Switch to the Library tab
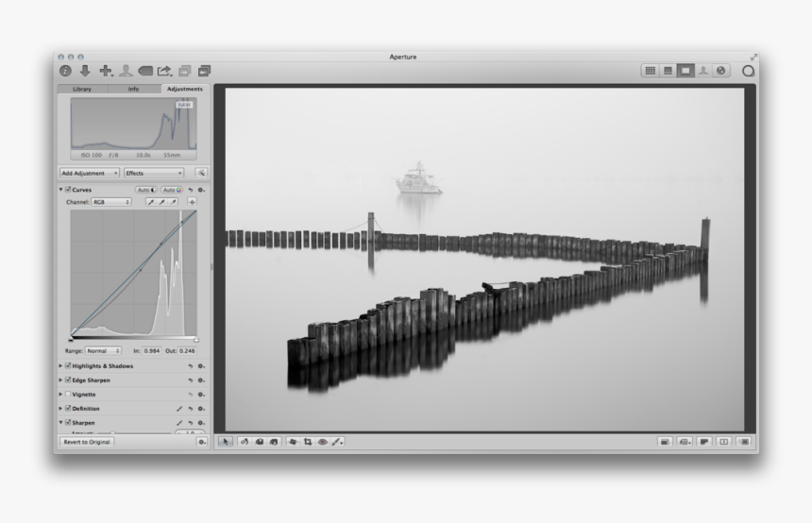Viewport: 812px width, 523px height. pos(82,89)
